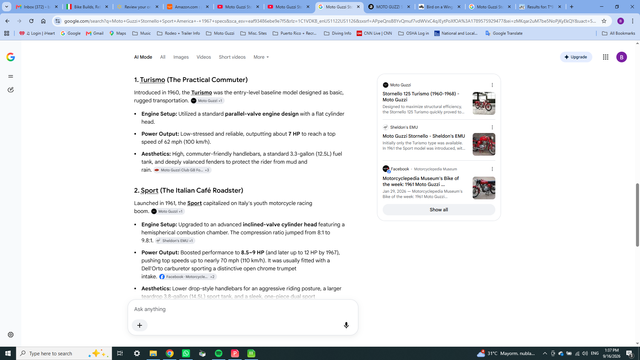Image resolution: width=640 pixels, height=360 pixels.
Task: Open the sidebar hamburger menu
Action: [x=11, y=76]
